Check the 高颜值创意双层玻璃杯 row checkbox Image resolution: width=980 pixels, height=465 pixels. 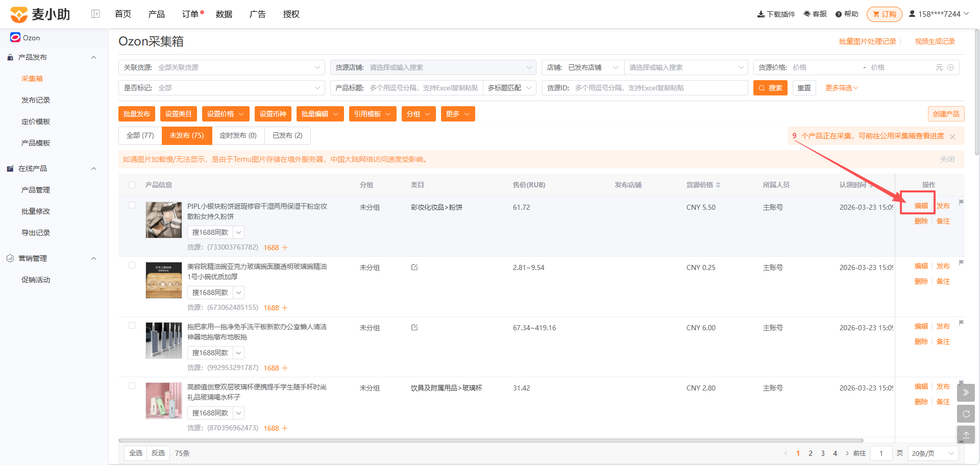pyautogui.click(x=132, y=385)
